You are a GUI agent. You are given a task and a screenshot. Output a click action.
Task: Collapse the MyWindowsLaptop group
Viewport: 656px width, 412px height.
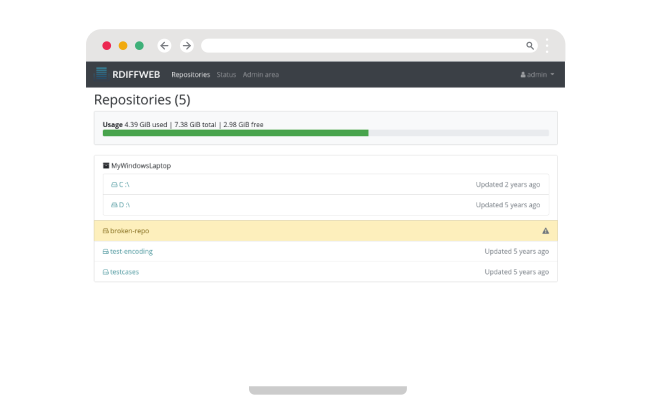pyautogui.click(x=106, y=165)
